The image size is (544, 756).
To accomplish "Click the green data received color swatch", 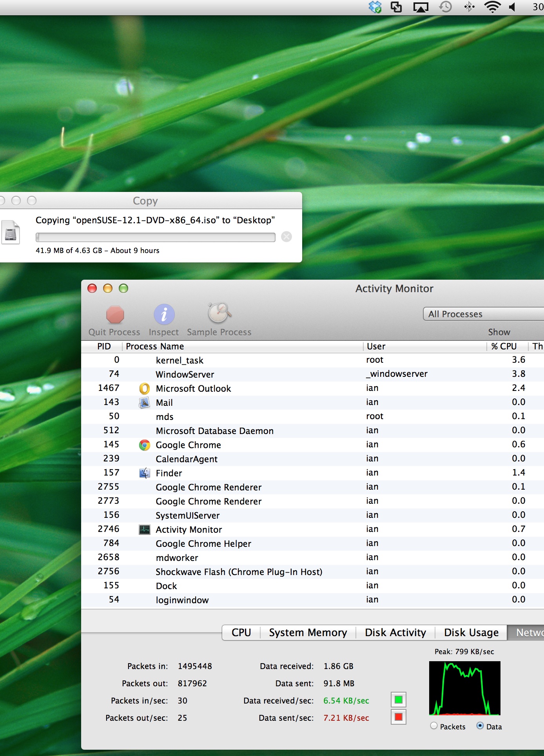I will (x=399, y=700).
